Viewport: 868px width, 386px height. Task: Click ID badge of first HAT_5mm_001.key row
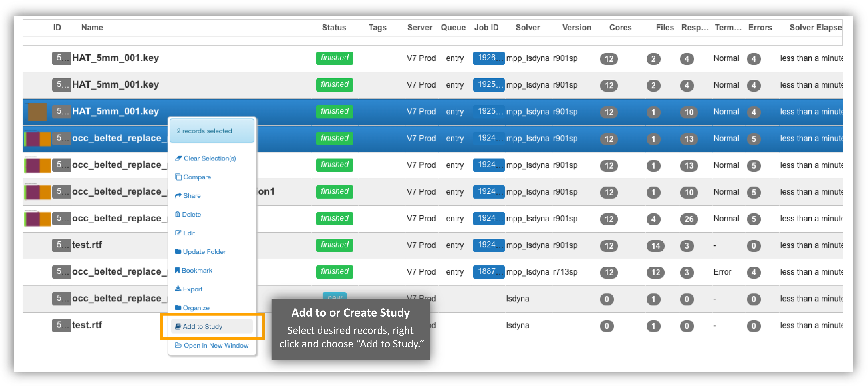61,58
